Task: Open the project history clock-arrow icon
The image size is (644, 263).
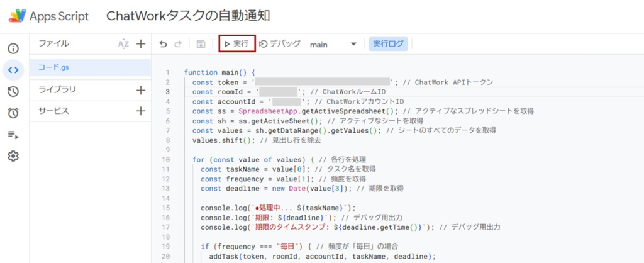Action: (13, 92)
